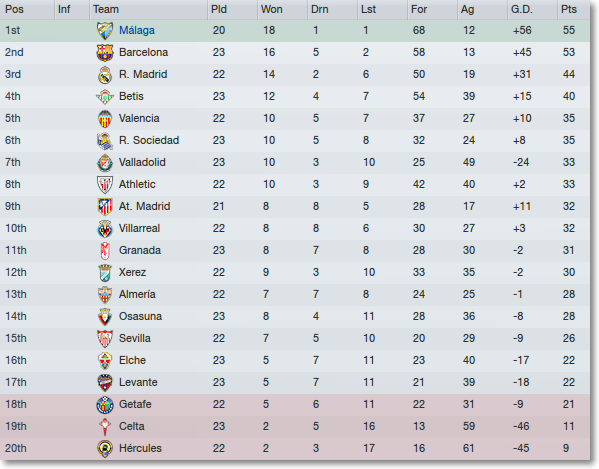The image size is (599, 469).
Task: Select the 19th place Celta row
Action: coord(295,427)
